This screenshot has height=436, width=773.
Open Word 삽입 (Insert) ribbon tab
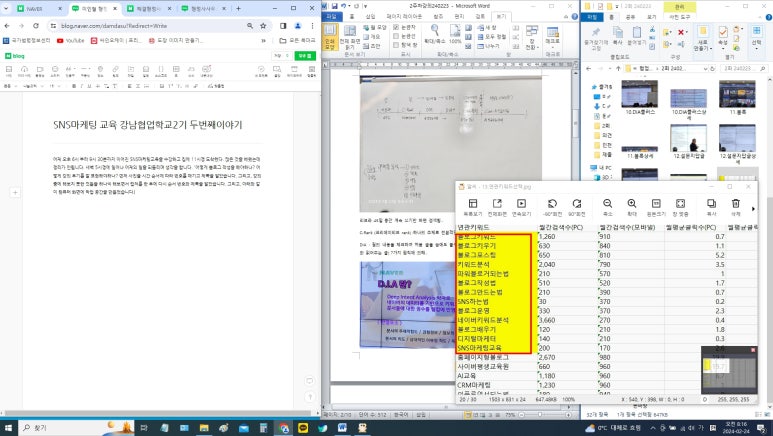[x=370, y=17]
